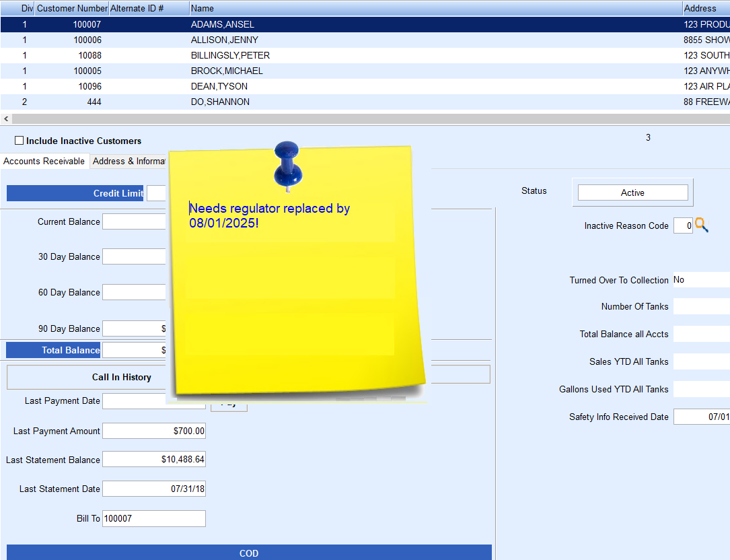Switch to Accounts Receivable tab
This screenshot has height=560, width=730.
pos(44,161)
